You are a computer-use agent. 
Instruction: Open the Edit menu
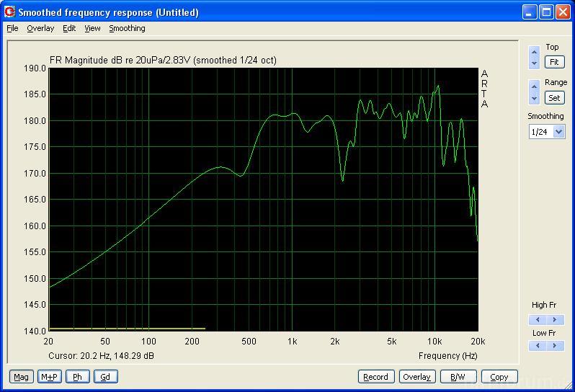point(69,28)
